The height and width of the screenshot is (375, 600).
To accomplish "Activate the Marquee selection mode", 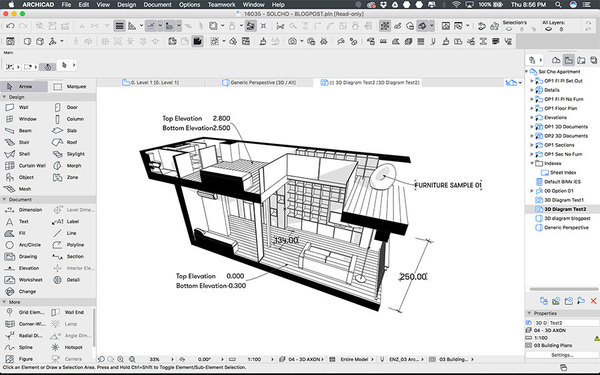I will (70, 86).
